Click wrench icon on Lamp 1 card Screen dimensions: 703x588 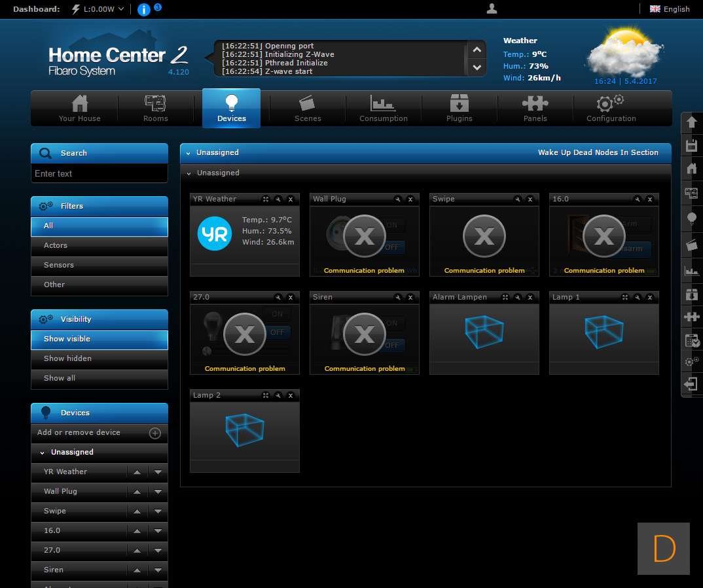(x=637, y=298)
